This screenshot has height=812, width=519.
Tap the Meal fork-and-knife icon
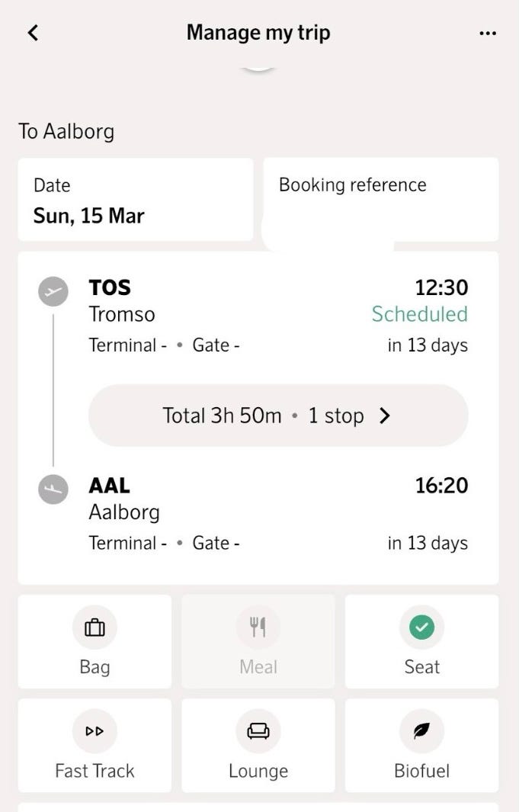coord(258,627)
